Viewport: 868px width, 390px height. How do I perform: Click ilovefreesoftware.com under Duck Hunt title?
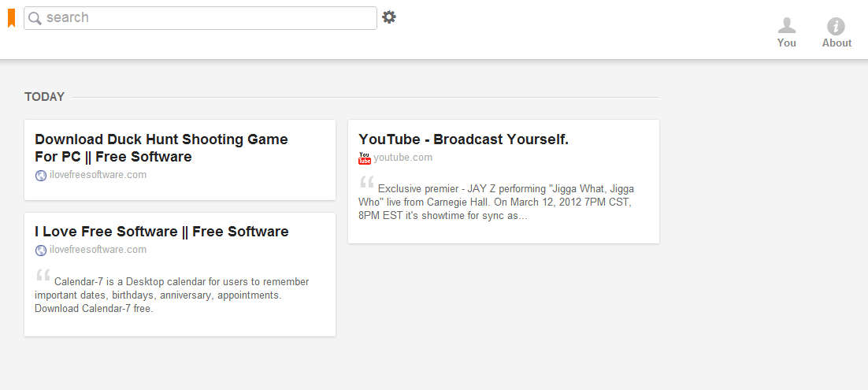point(98,175)
